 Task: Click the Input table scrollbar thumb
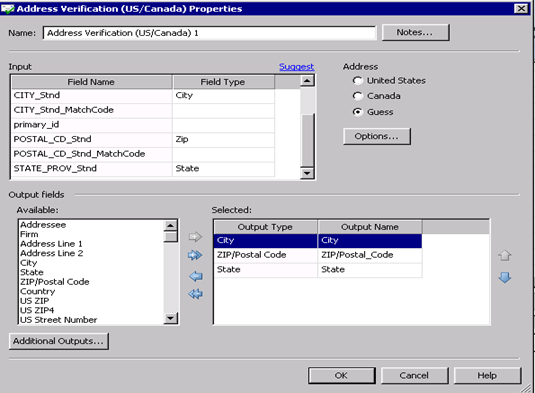point(308,140)
